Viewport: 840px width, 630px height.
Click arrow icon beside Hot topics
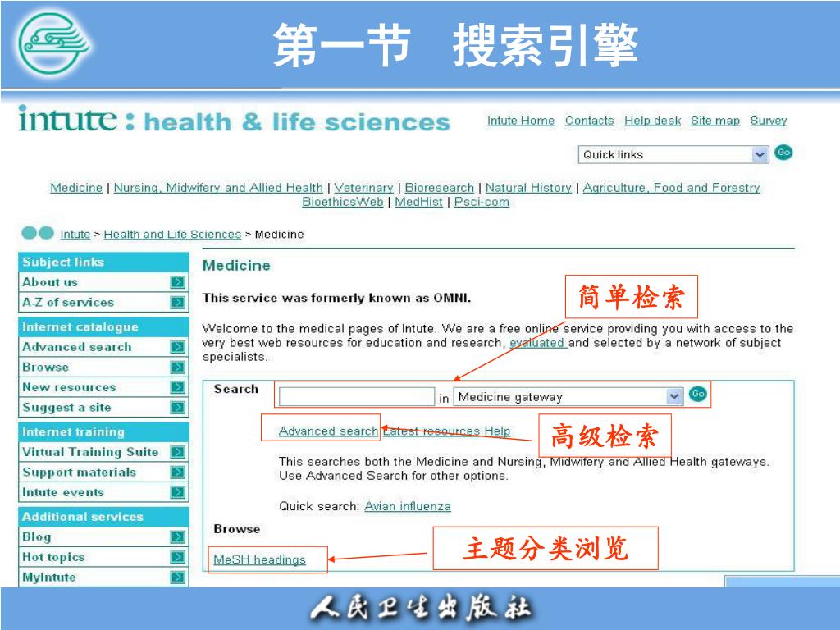178,557
